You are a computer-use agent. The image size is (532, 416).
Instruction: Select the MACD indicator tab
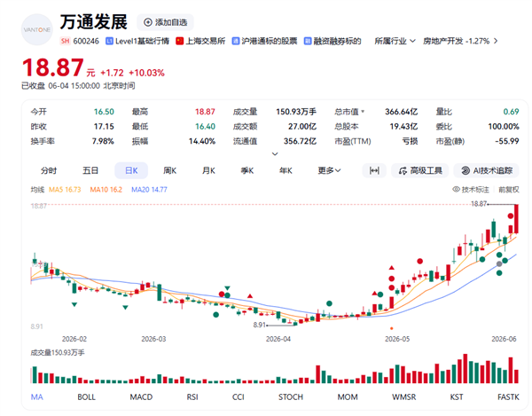(141, 396)
